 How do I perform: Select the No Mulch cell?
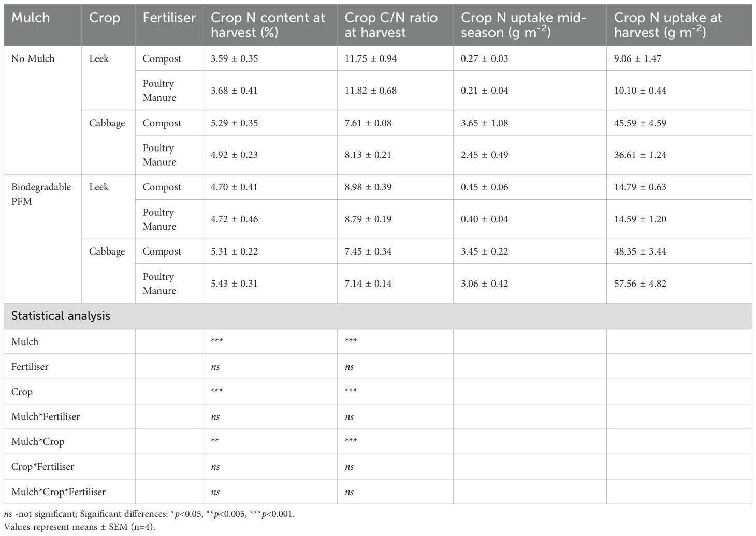[33, 58]
